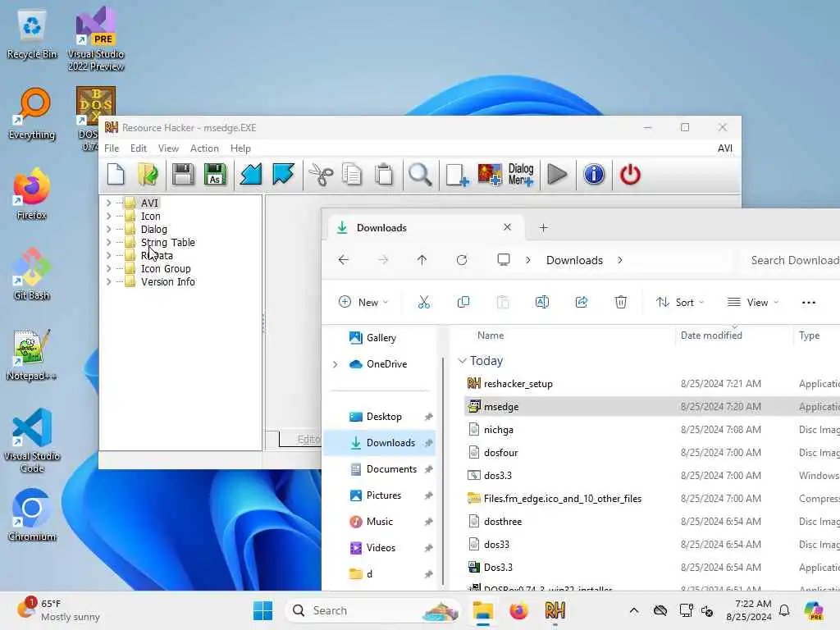Click the Open file icon in Resource Hacker toolbar
This screenshot has height=630, width=840.
(x=148, y=175)
